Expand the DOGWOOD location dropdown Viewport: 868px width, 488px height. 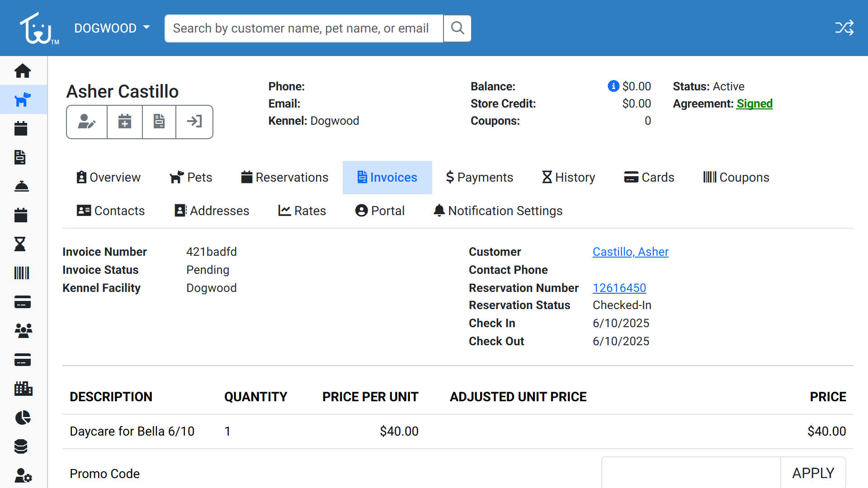[112, 28]
